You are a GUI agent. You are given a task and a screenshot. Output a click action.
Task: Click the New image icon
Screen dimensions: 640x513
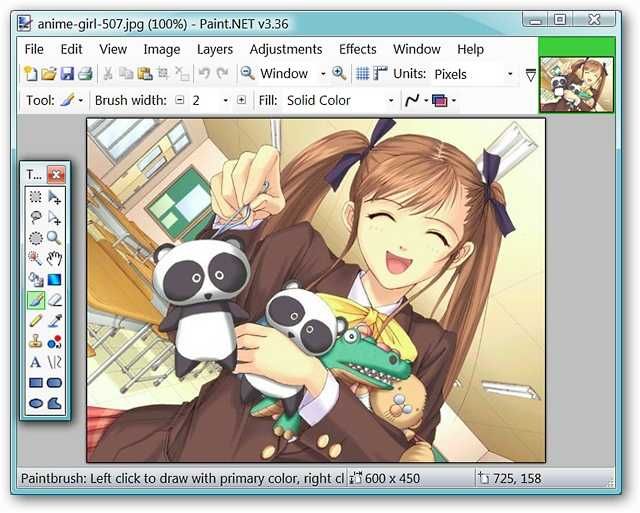(30, 74)
